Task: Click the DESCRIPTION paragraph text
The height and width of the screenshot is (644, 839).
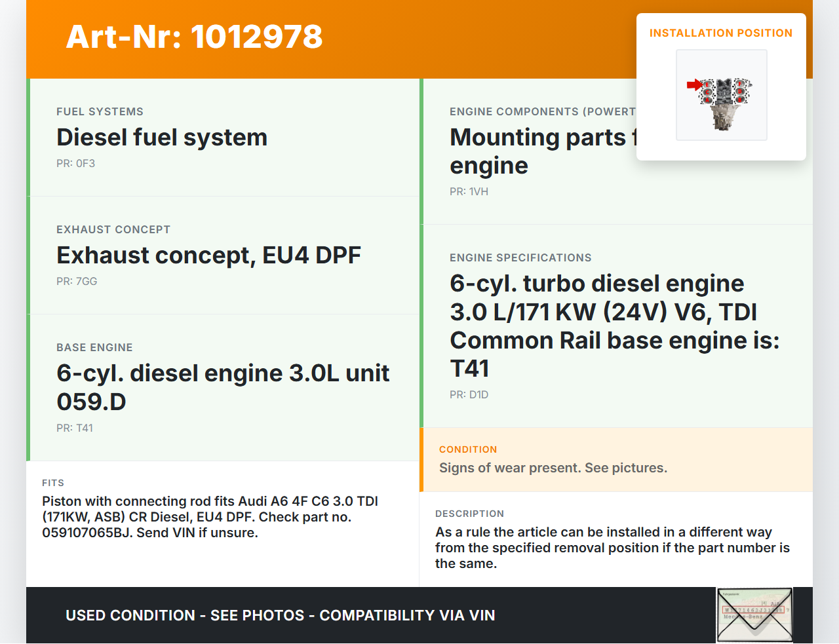Action: click(x=612, y=548)
